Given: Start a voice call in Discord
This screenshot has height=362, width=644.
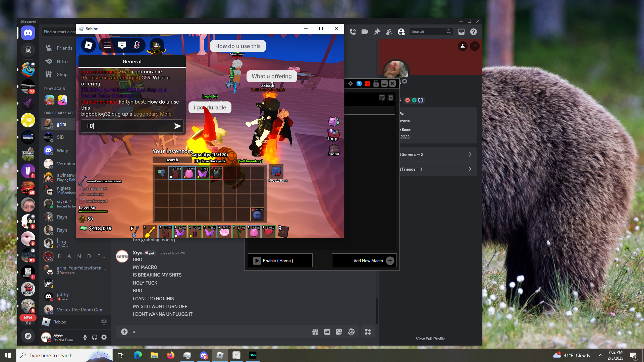Looking at the screenshot, I should point(353,32).
